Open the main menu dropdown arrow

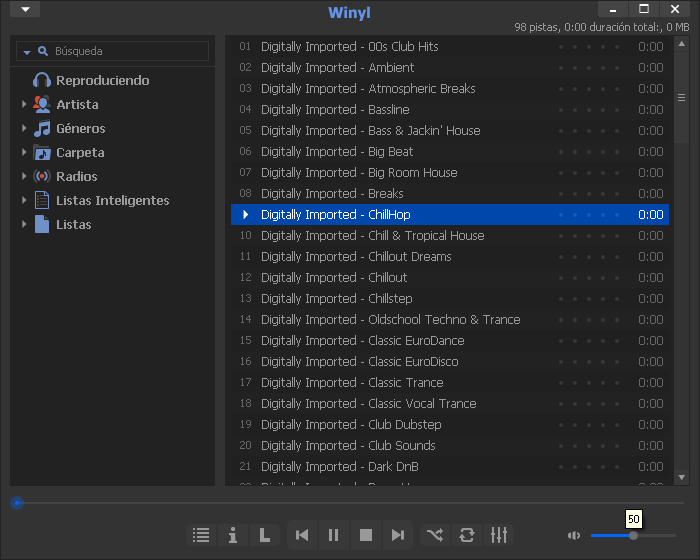(25, 9)
